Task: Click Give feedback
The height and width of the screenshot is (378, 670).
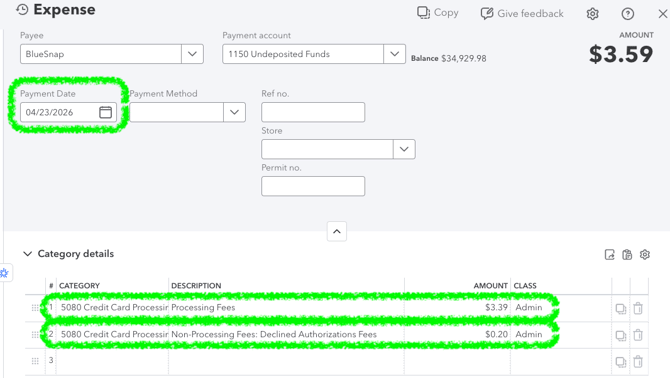Action: (522, 14)
